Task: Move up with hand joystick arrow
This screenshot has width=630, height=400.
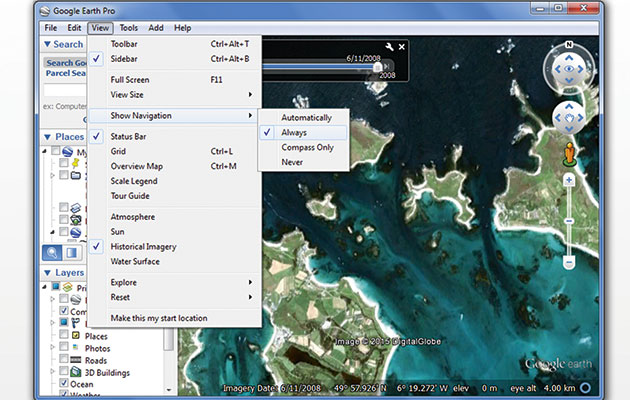Action: click(569, 106)
